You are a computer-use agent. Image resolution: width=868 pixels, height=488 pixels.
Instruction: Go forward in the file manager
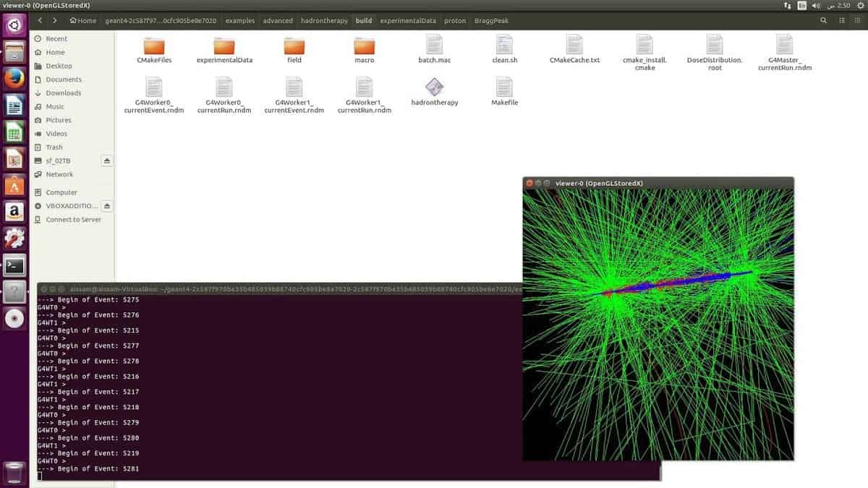tap(55, 21)
